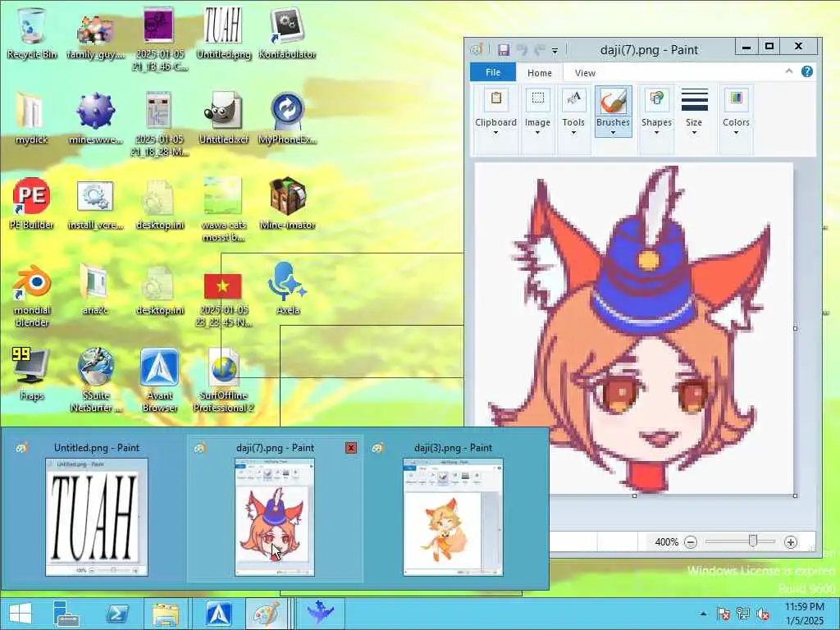Screen dimensions: 840x630
Task: Open the Action Center flag tray icon
Action: click(x=724, y=614)
